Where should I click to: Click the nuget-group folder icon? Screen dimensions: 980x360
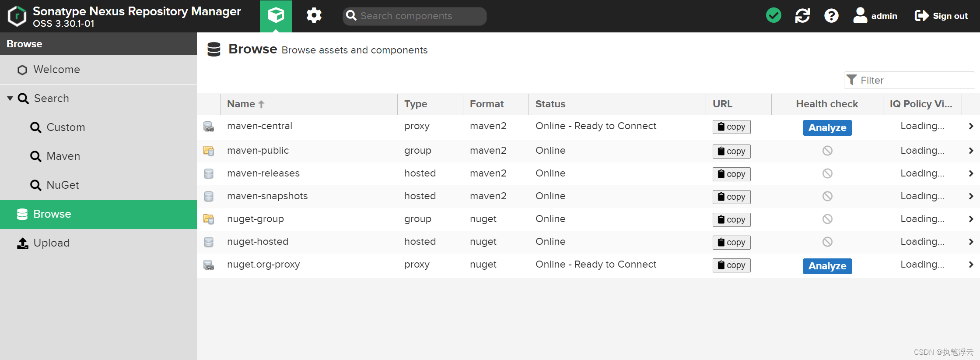click(x=209, y=219)
